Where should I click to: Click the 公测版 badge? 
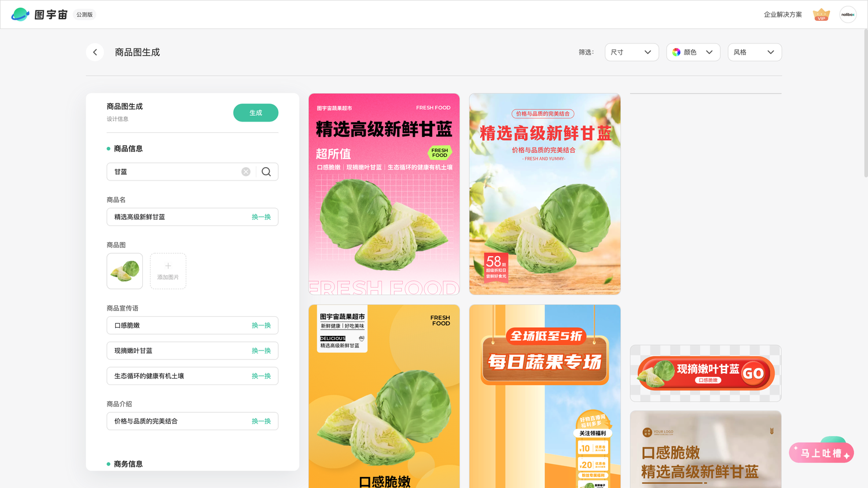pos(84,14)
